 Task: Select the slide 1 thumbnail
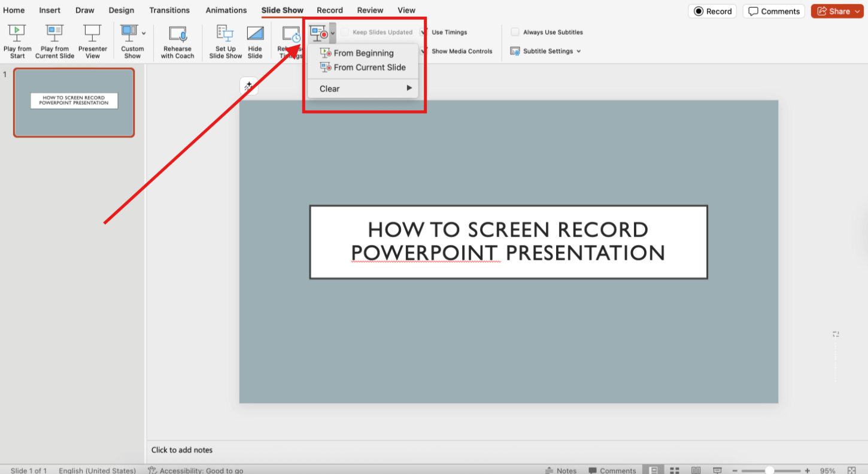point(74,102)
